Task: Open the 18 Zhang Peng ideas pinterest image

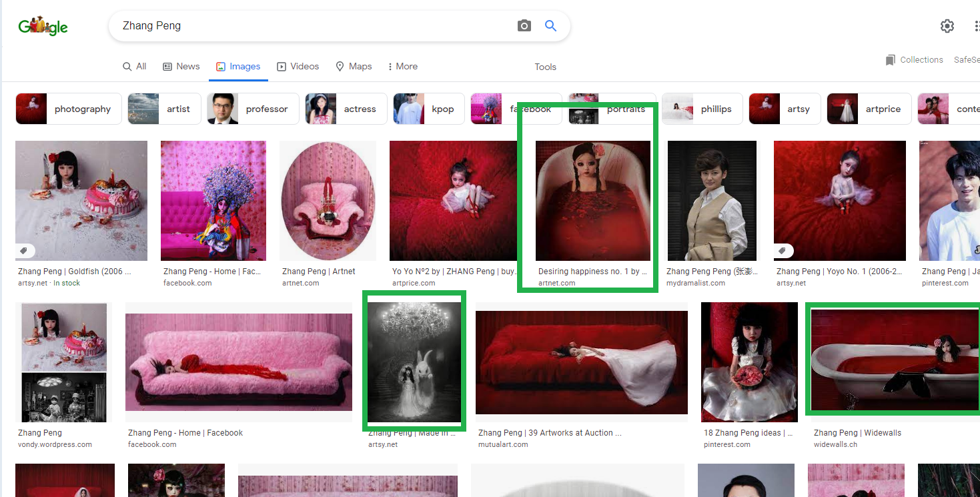Action: (x=749, y=362)
